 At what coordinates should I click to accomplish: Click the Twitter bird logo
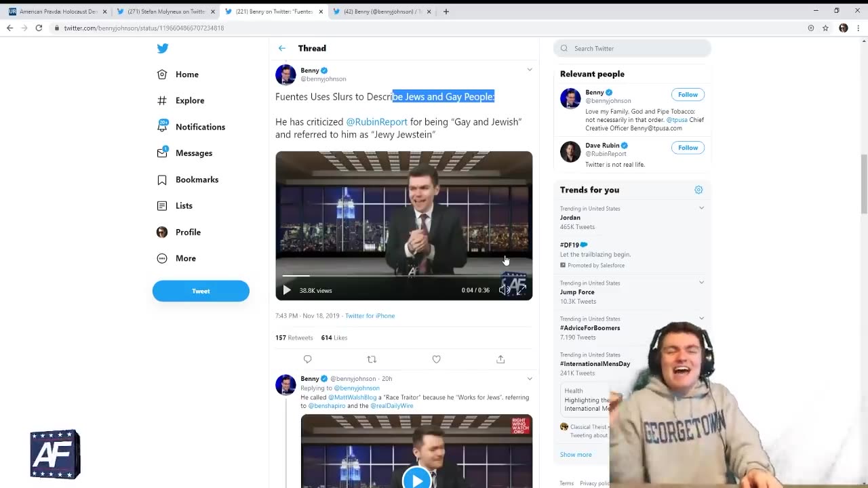pyautogui.click(x=163, y=48)
